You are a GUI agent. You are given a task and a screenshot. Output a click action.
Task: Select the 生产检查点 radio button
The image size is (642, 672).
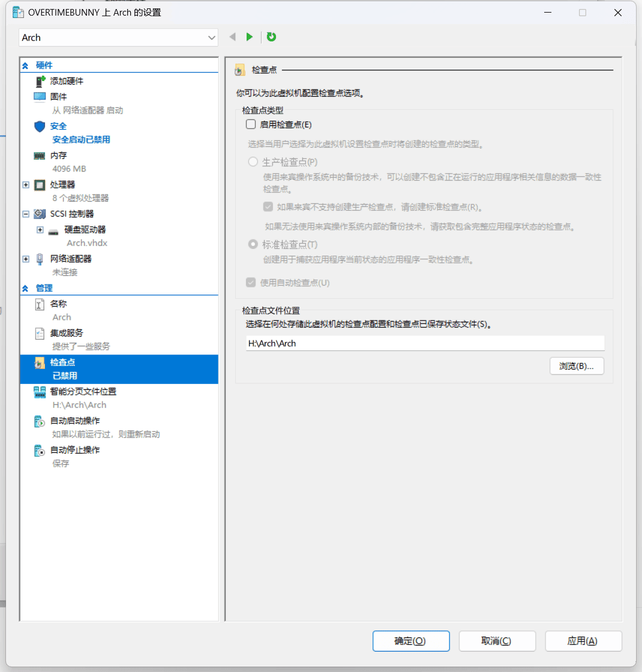pyautogui.click(x=253, y=162)
